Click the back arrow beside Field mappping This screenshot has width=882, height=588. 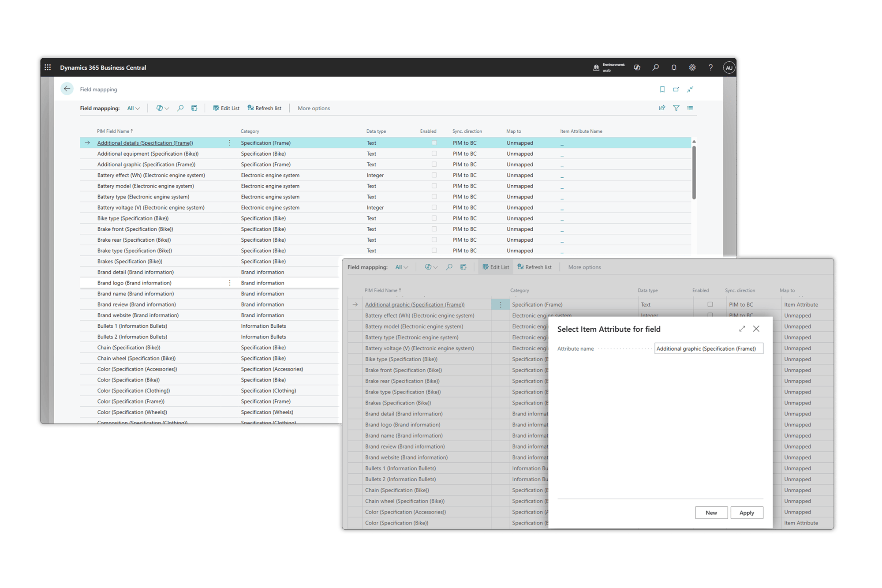[67, 89]
